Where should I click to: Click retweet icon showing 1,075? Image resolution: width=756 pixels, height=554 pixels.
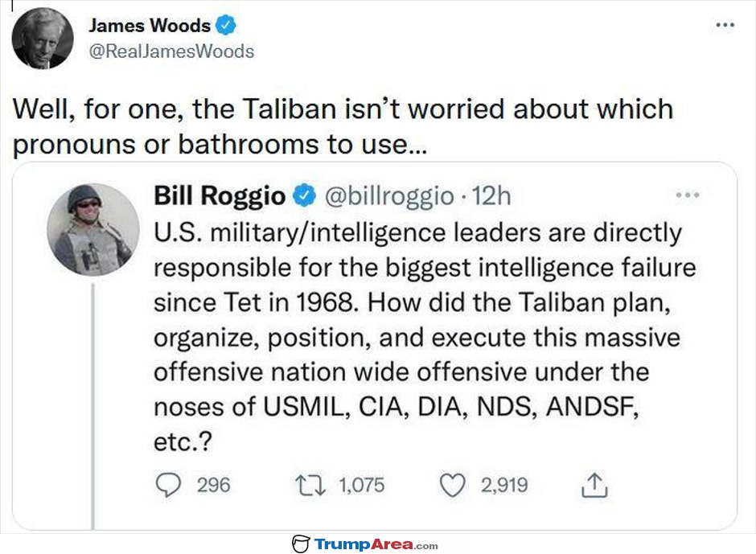coord(310,485)
